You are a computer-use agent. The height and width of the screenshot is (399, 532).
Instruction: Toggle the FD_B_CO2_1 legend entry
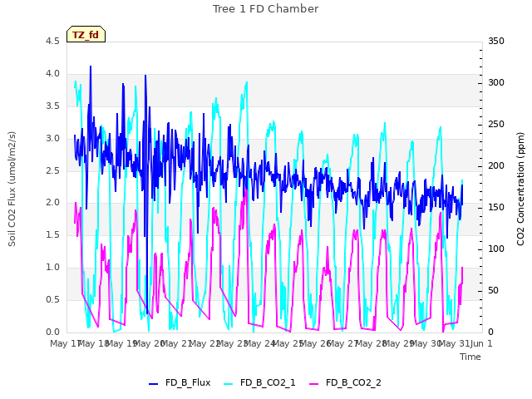coord(259,382)
